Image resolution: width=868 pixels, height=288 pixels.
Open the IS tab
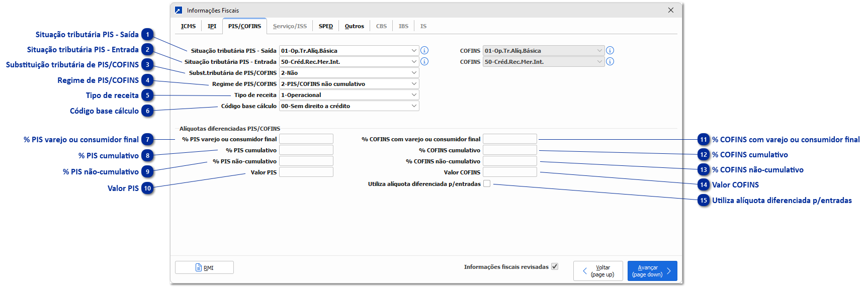coord(423,26)
